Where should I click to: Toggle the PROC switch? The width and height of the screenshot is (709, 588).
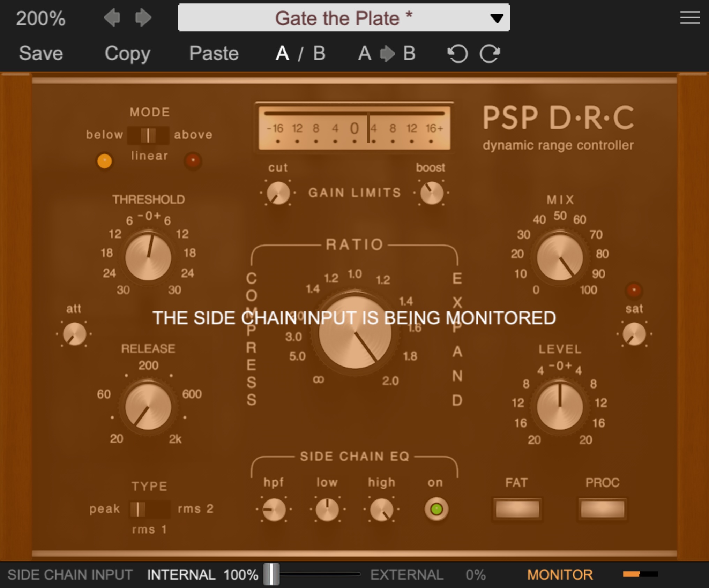(602, 509)
